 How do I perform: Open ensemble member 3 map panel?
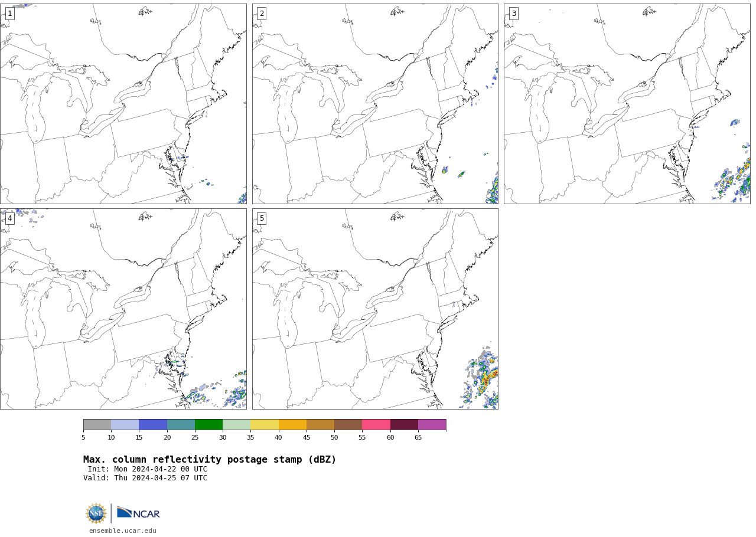coord(627,104)
